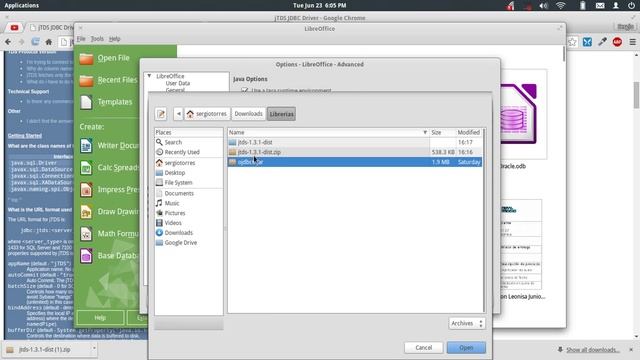
Task: Select User Data in the options tree
Action: tap(178, 83)
